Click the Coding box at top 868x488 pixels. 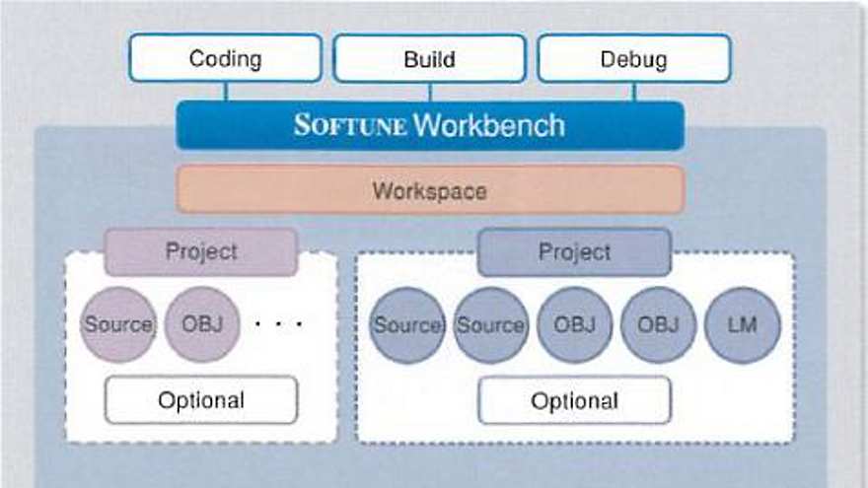tap(225, 59)
